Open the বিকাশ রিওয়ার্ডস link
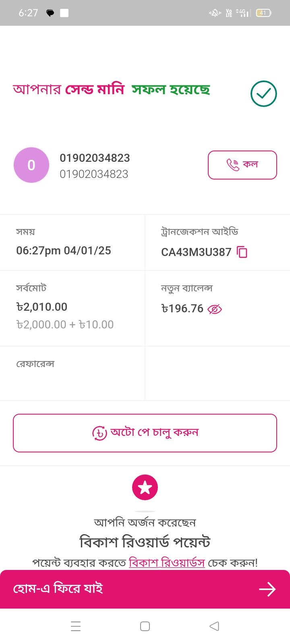 167,562
